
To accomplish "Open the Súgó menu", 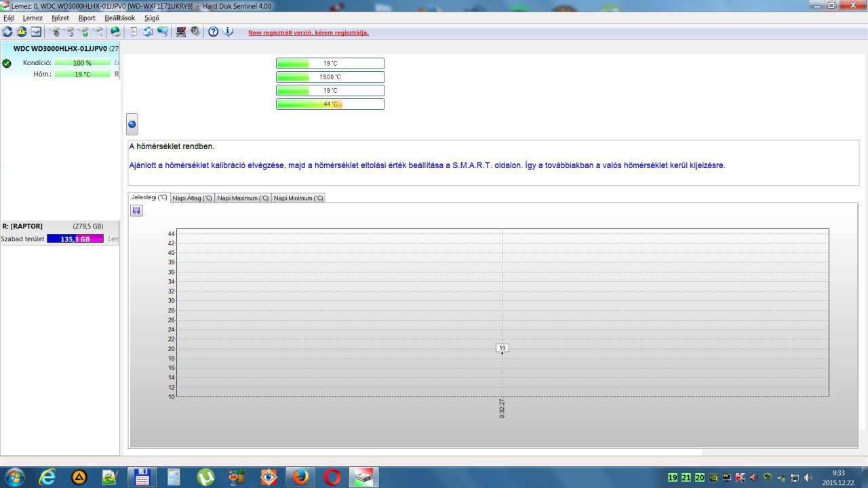I will (152, 18).
